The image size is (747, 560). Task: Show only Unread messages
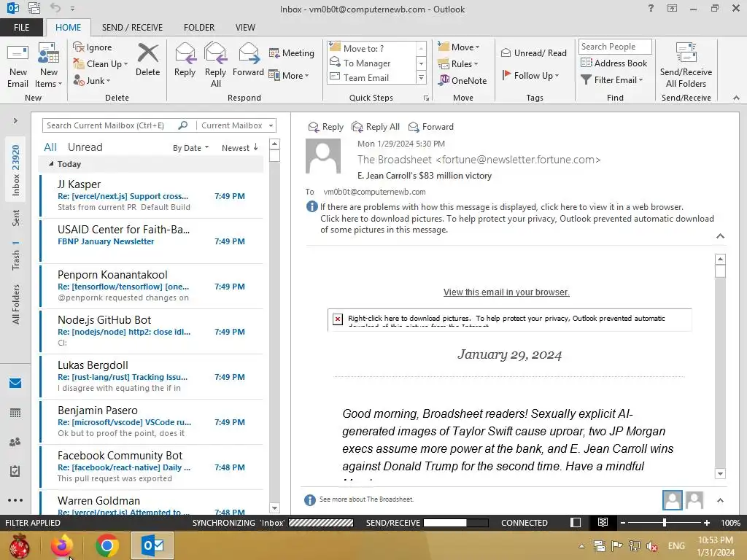tap(85, 147)
